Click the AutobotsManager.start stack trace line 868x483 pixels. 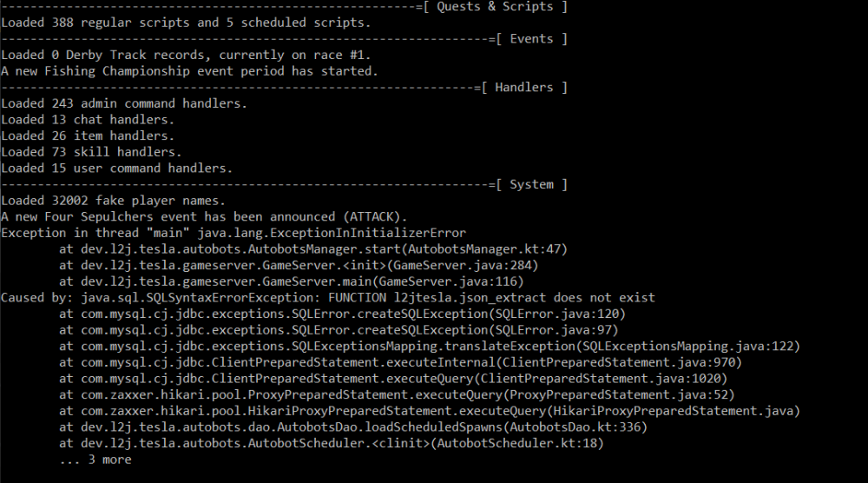(313, 249)
